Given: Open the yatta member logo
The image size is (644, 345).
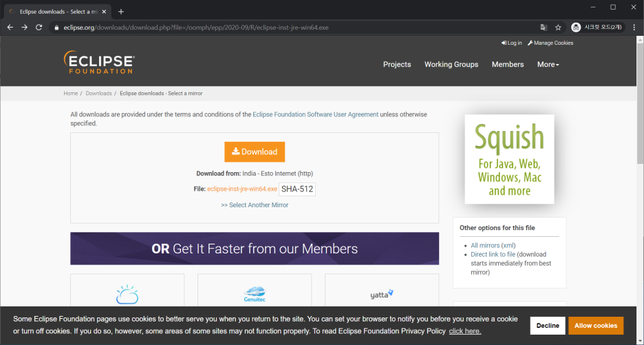Looking at the screenshot, I should [382, 294].
